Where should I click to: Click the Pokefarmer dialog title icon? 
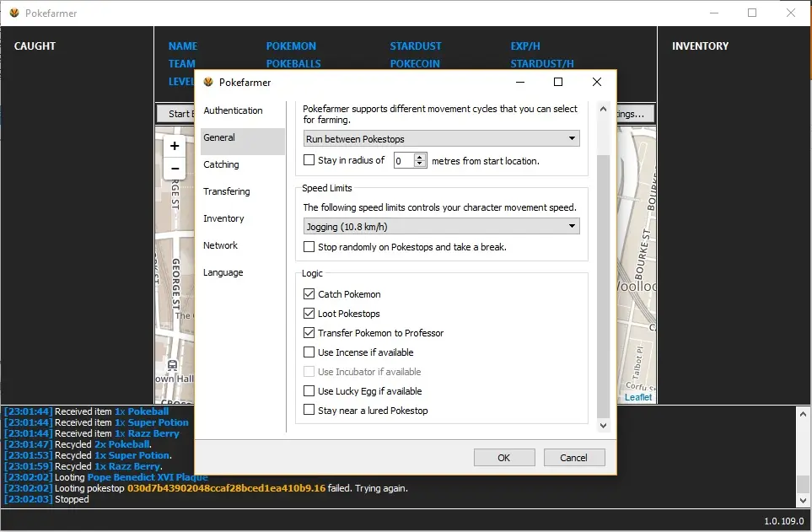(208, 83)
